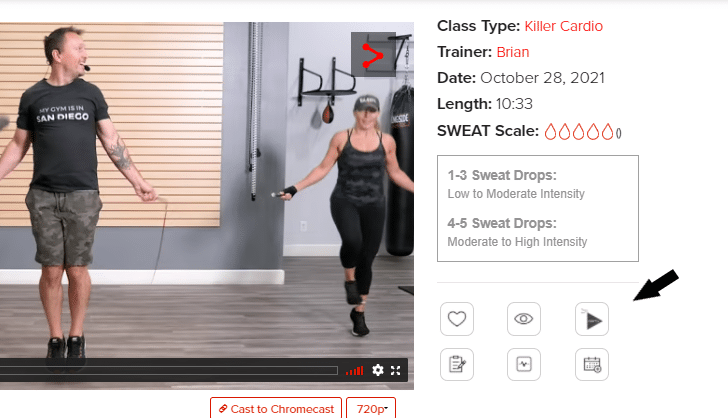
Task: Click the third sweat drop on SWEAT Scale
Action: click(578, 132)
